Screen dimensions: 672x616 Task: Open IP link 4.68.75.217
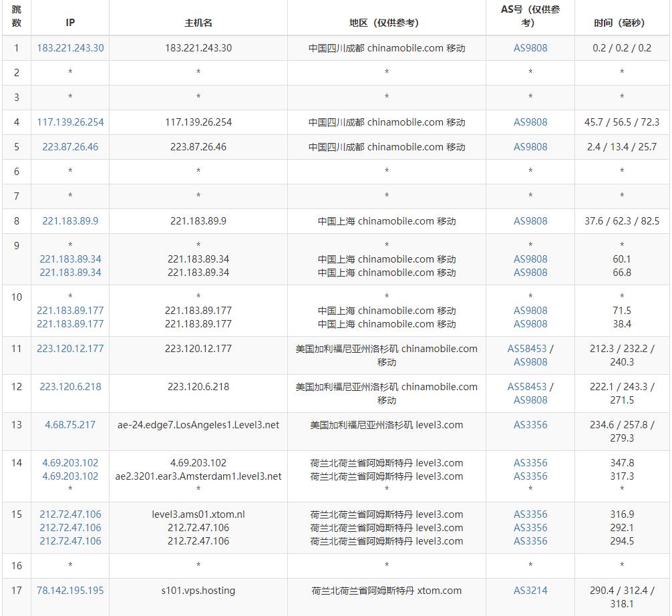(70, 425)
